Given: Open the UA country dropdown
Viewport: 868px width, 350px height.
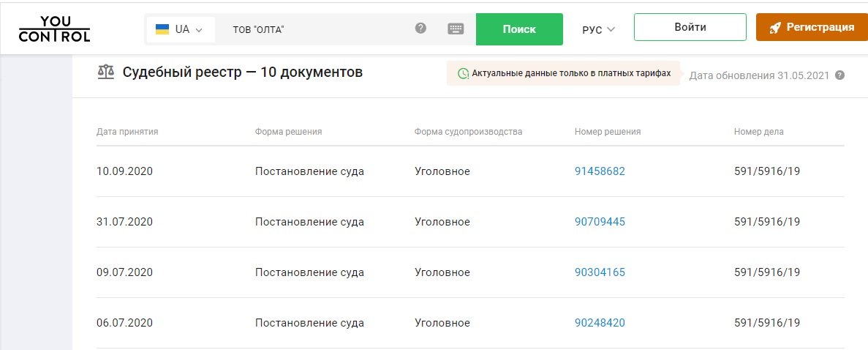Looking at the screenshot, I should (x=181, y=29).
